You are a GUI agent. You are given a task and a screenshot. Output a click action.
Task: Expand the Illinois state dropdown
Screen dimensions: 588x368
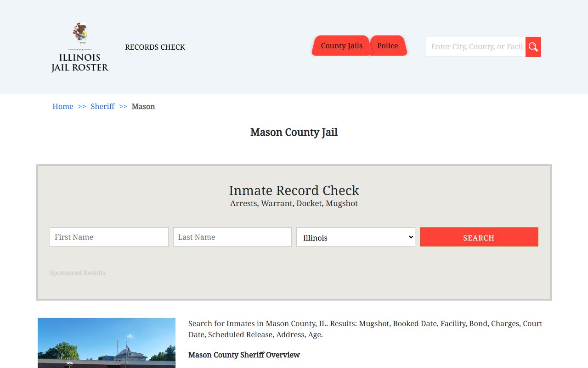tap(356, 237)
